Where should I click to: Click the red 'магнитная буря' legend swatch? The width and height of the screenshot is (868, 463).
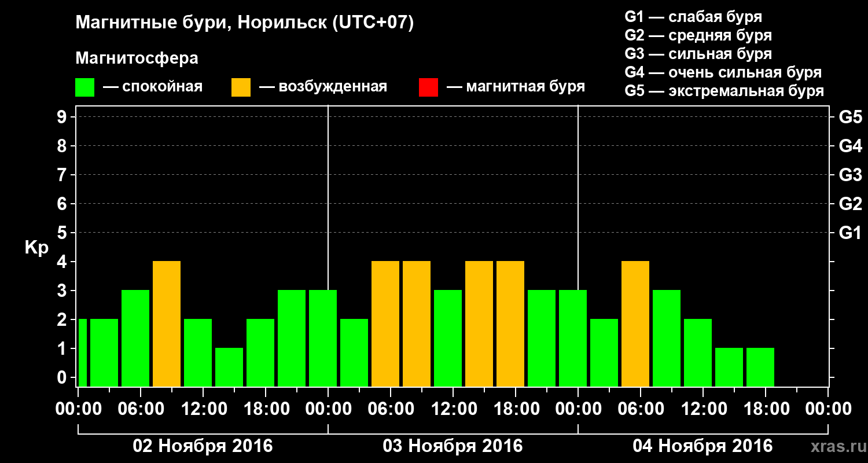click(x=428, y=87)
